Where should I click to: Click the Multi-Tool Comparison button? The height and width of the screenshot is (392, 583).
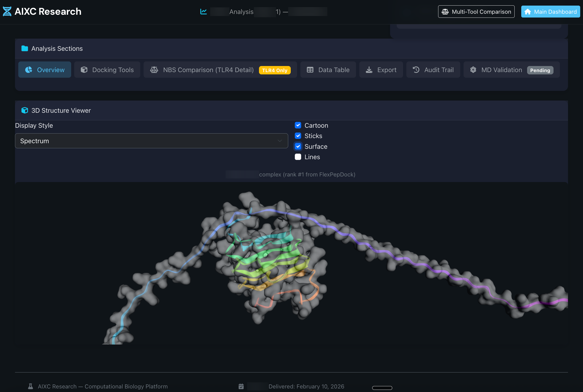tap(476, 11)
